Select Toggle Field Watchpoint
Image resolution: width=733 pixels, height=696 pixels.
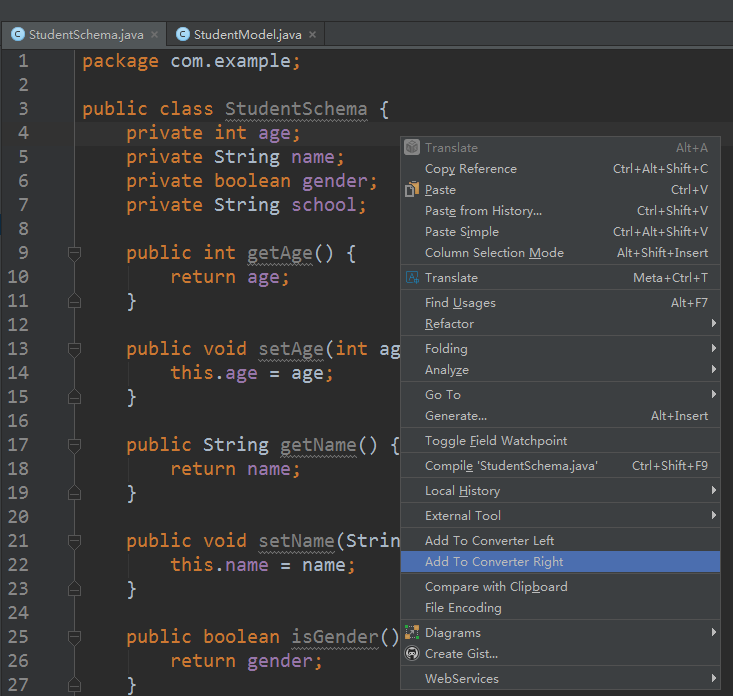tap(560, 440)
